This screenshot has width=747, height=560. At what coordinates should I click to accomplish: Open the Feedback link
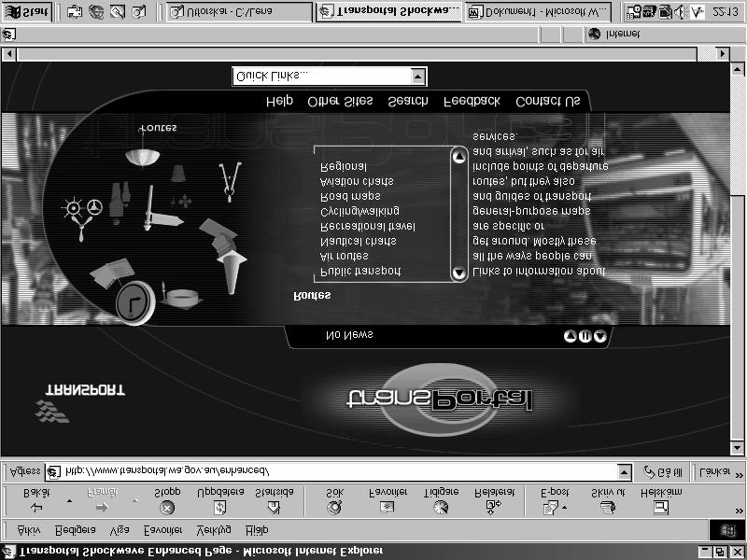(472, 102)
